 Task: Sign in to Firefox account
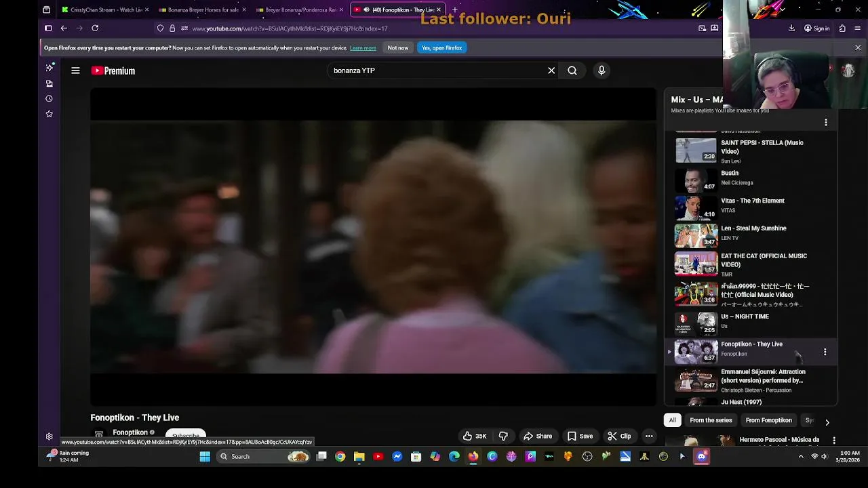coord(817,28)
